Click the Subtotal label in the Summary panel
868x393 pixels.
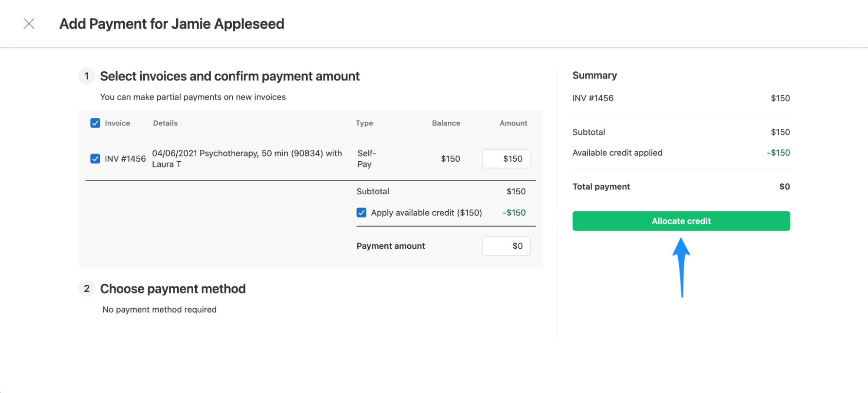[588, 132]
